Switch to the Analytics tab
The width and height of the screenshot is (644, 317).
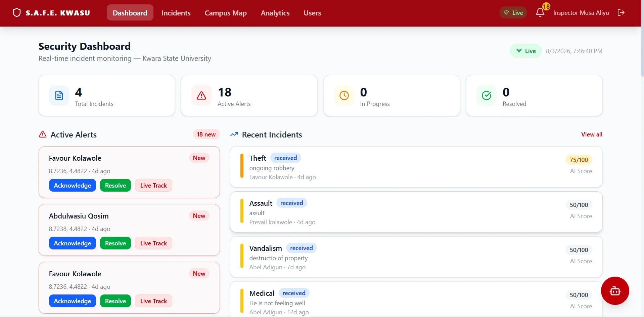click(x=275, y=13)
